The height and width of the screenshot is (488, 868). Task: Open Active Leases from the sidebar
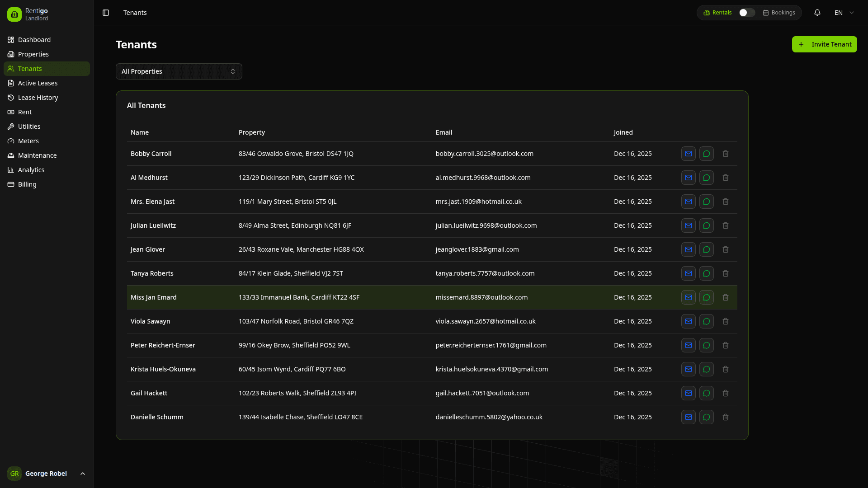38,83
